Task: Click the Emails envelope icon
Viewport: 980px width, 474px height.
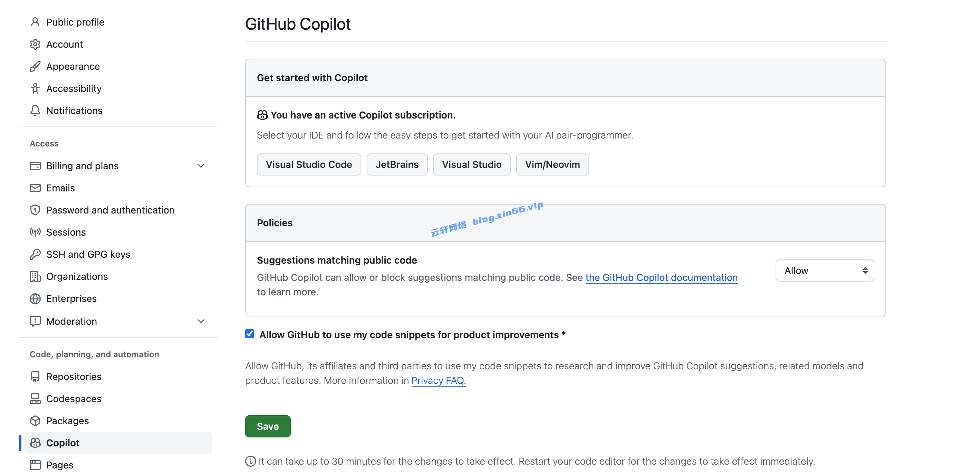Action: tap(35, 188)
